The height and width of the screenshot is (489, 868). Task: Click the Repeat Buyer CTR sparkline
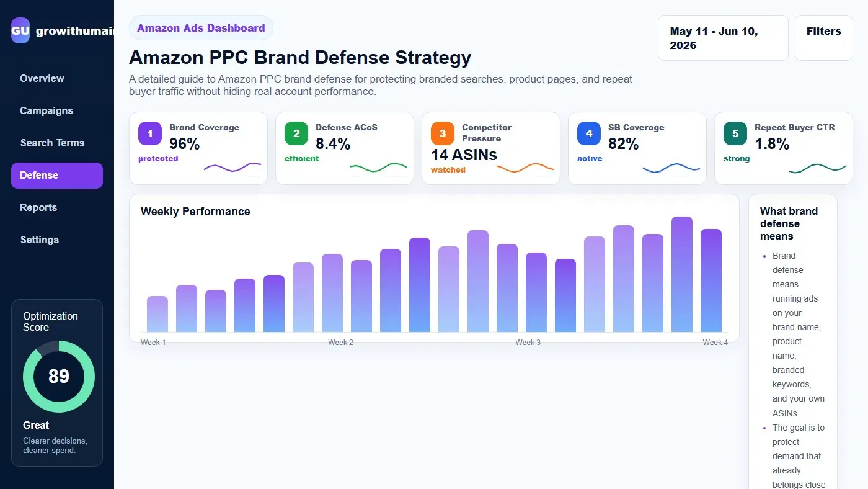pyautogui.click(x=818, y=167)
